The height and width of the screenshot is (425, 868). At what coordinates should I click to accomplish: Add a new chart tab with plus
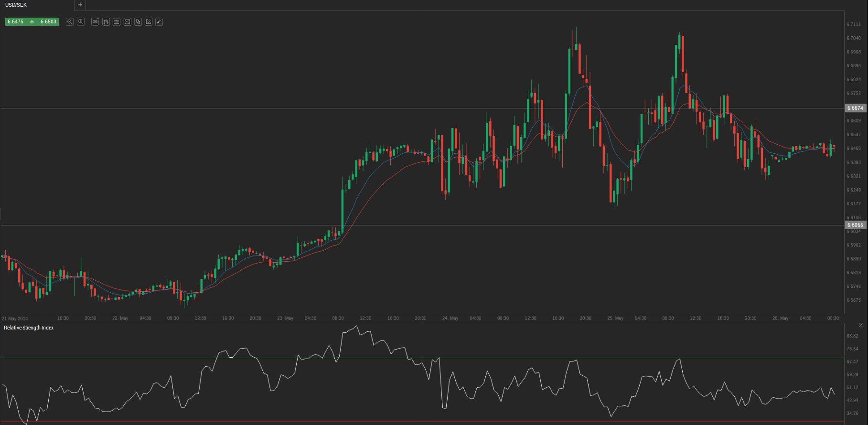pos(80,5)
